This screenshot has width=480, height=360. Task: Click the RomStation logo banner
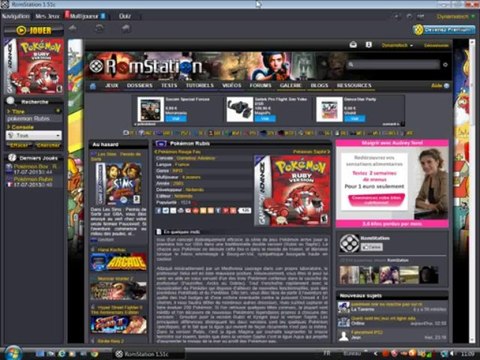146,66
